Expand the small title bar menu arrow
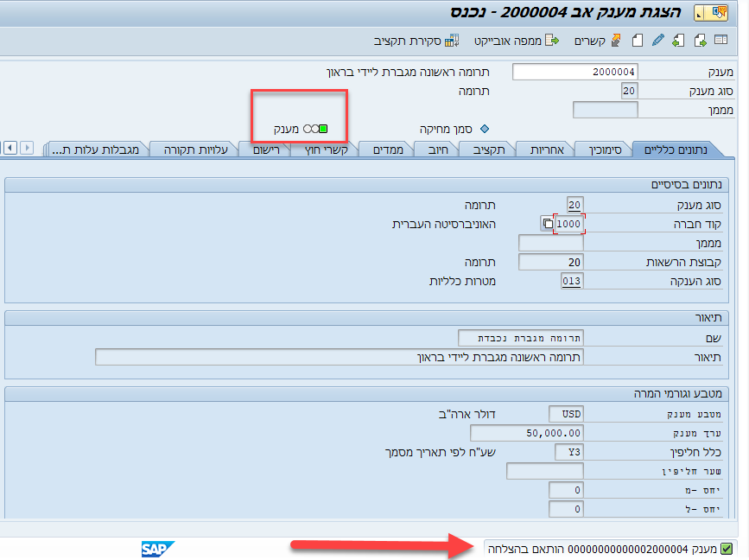The width and height of the screenshot is (749, 560). point(700,14)
